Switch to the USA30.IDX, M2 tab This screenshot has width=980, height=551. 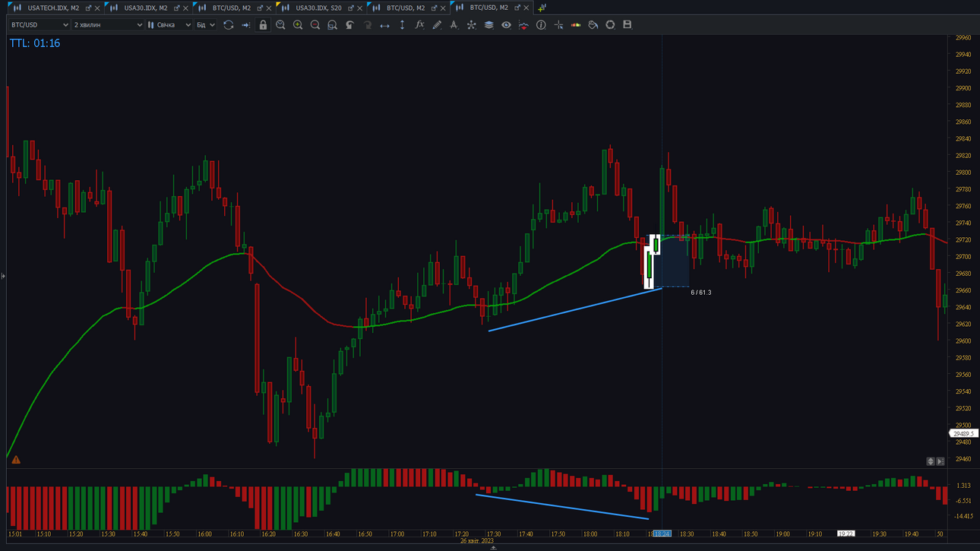[x=146, y=8]
